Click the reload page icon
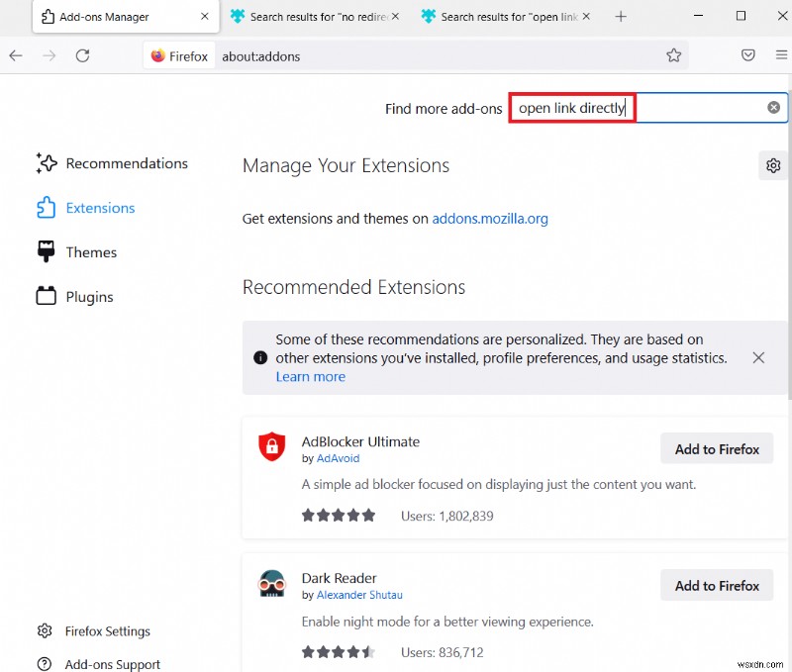 (x=83, y=56)
